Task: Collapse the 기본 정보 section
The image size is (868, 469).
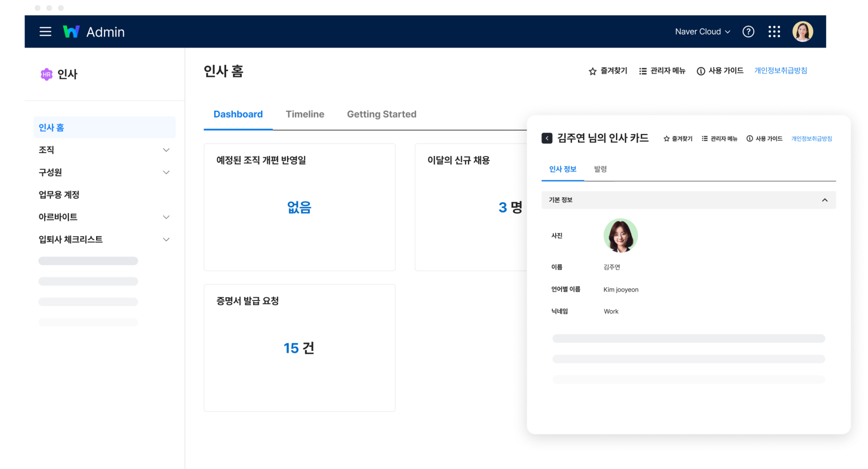Action: pos(824,200)
